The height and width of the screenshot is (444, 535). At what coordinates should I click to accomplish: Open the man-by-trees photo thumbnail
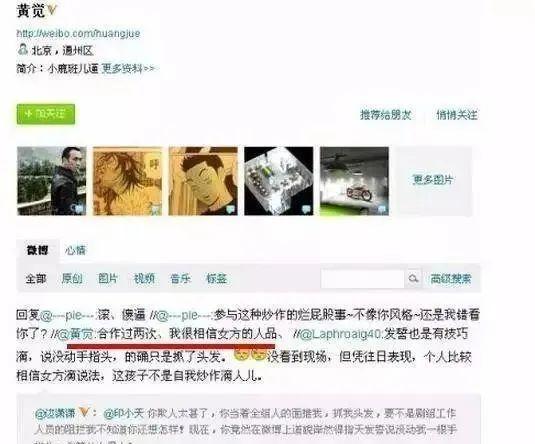pos(52,181)
